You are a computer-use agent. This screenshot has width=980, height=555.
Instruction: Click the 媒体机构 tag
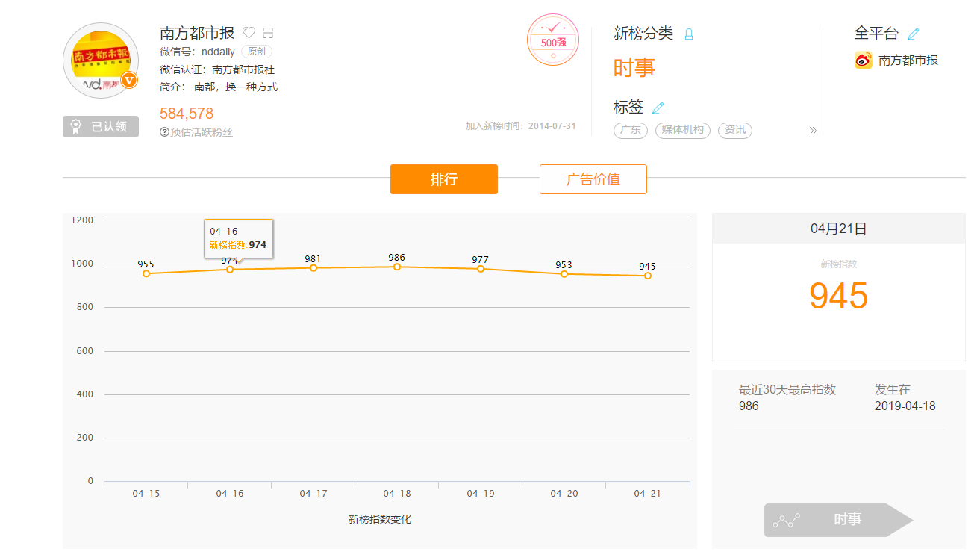[683, 130]
